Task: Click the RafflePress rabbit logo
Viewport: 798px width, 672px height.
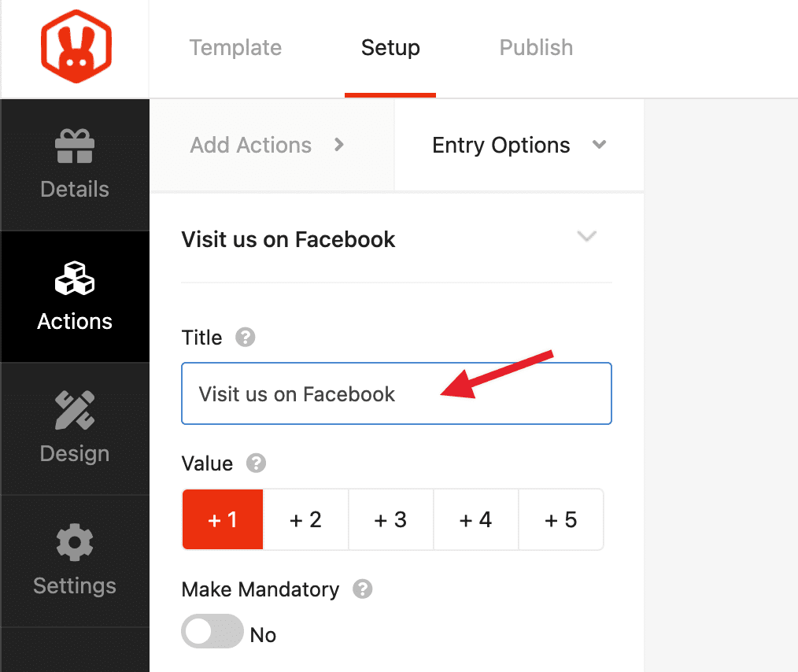Action: 76,46
